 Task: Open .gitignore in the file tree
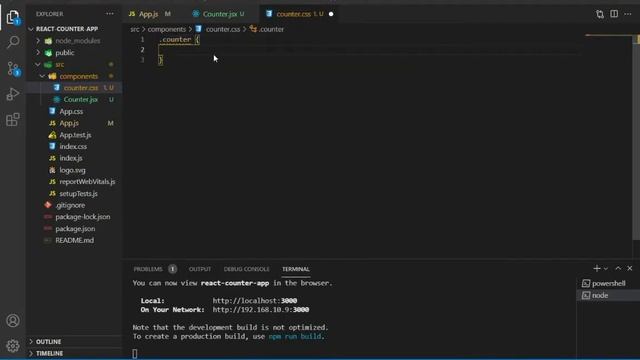pos(74,205)
